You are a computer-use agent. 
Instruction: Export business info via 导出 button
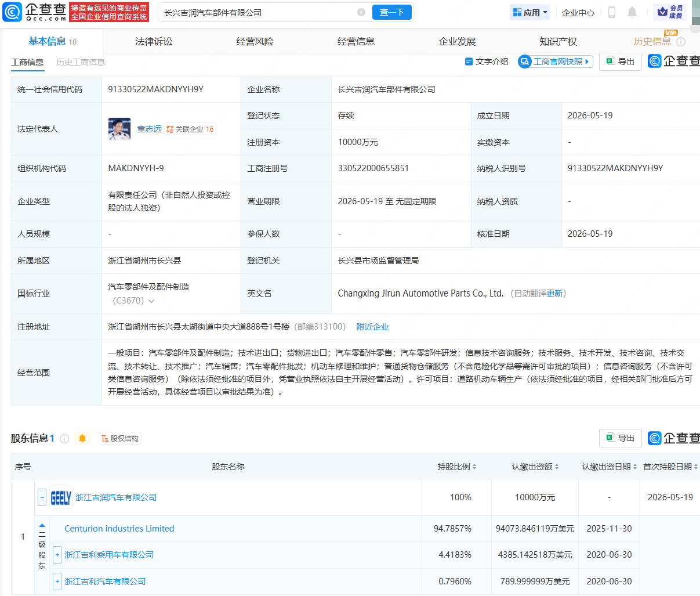(621, 62)
